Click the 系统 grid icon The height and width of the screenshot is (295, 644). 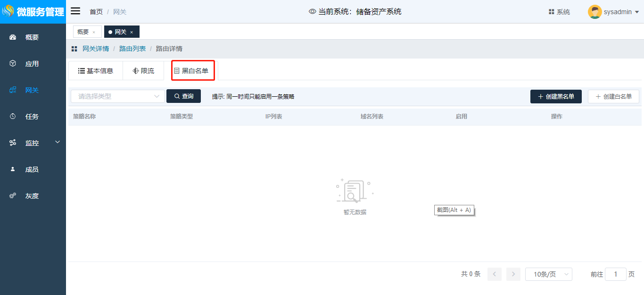pos(551,12)
